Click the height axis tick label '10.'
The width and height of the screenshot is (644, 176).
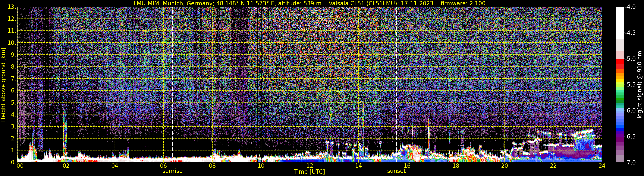coord(12,43)
